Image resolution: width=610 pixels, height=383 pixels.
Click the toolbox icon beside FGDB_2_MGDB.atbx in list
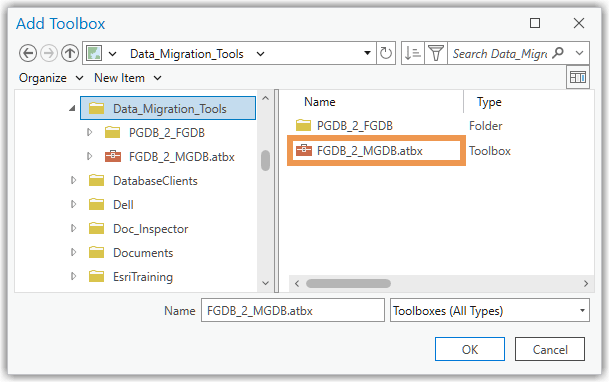(304, 150)
